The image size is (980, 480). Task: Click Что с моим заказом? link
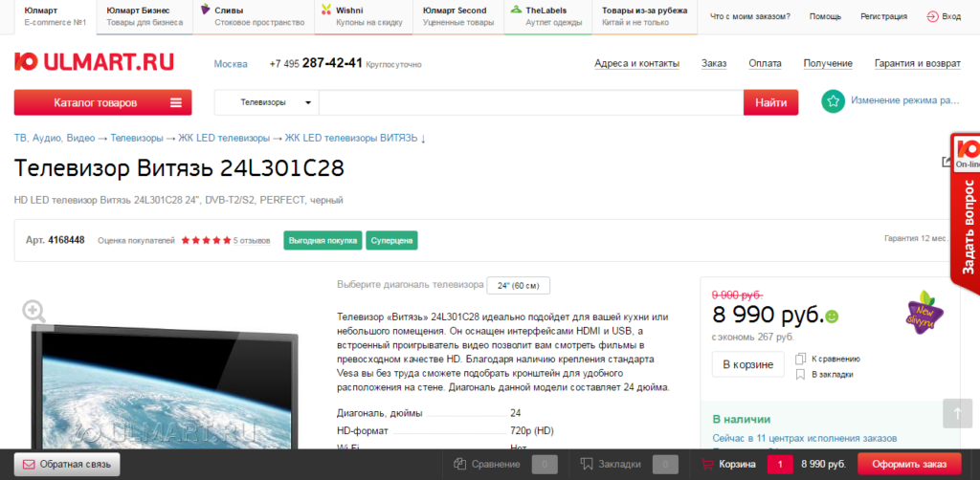(x=750, y=17)
